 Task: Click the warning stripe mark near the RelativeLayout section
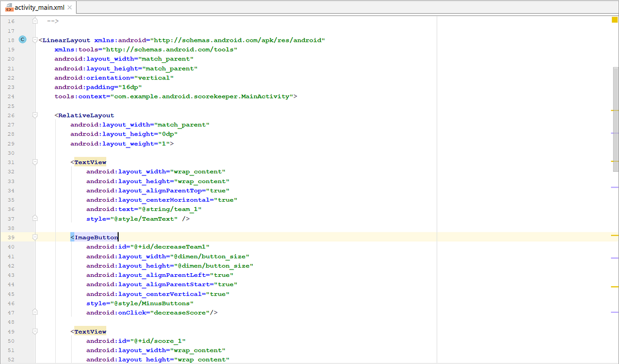point(614,110)
